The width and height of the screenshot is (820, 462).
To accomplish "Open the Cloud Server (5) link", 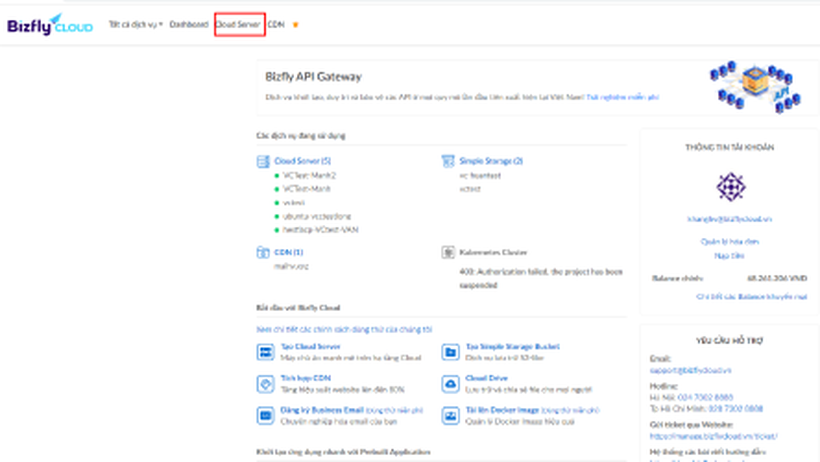I will pyautogui.click(x=302, y=161).
